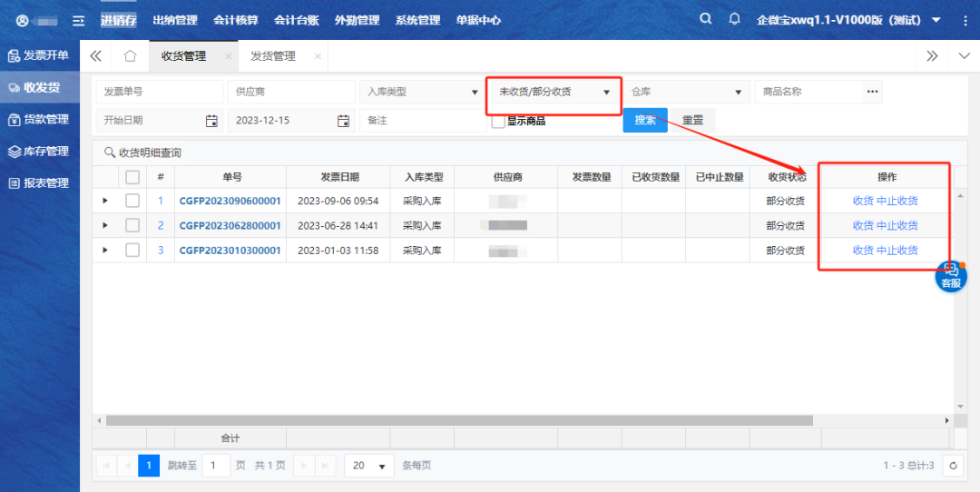This screenshot has width=980, height=492.
Task: Click the 发票单号 input field
Action: pos(159,92)
